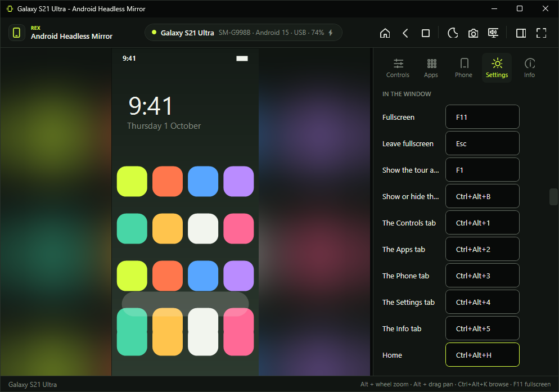Open recents with the square toolbar icon
559x392 pixels.
426,33
